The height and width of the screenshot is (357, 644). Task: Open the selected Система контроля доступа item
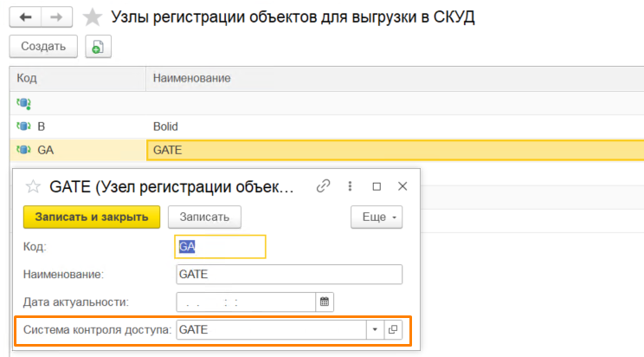point(393,330)
